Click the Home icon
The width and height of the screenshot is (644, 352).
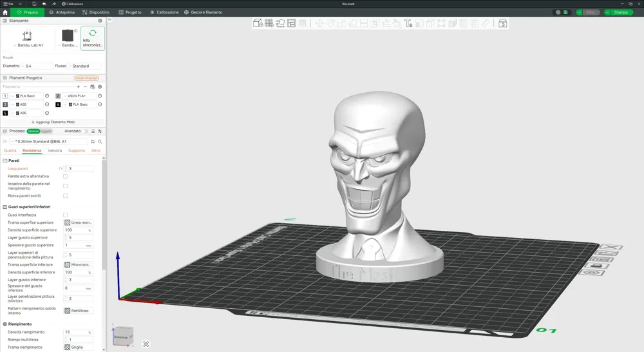pyautogui.click(x=5, y=12)
